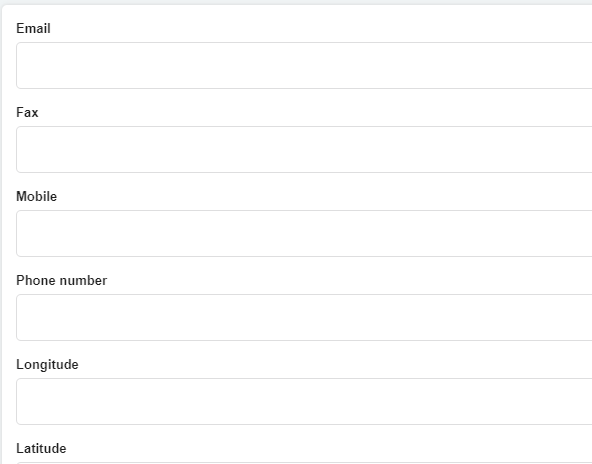Activate the box beneath the Fax heading
The width and height of the screenshot is (592, 464).
tap(304, 150)
